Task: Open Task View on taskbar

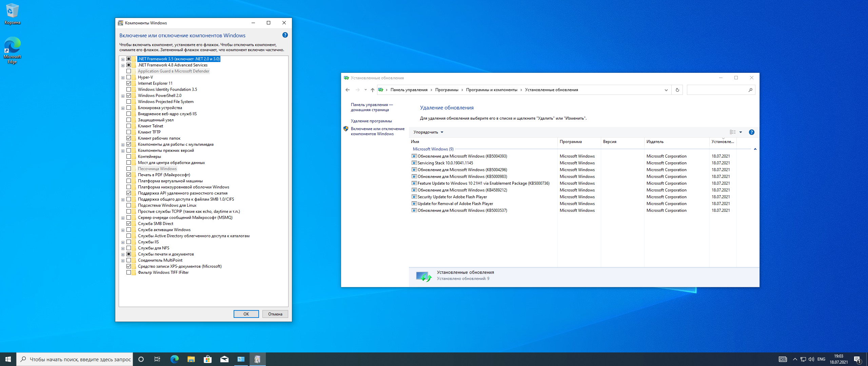Action: pyautogui.click(x=157, y=359)
